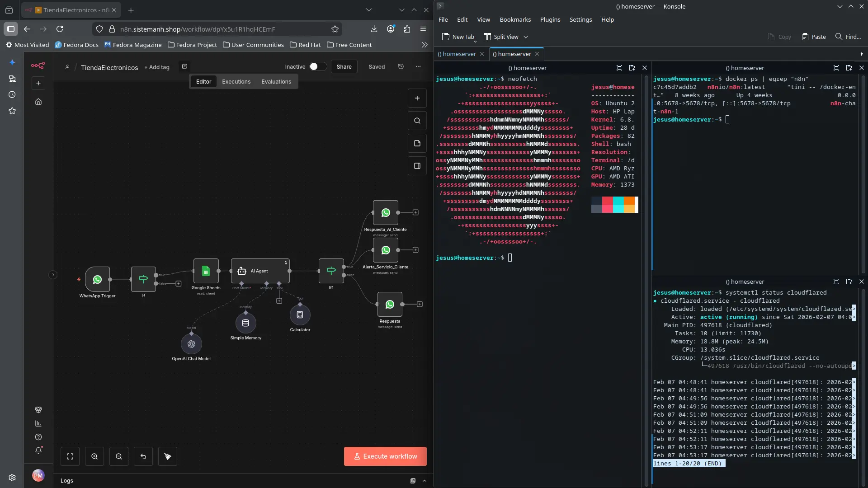This screenshot has height=488, width=868.
Task: Zoom out on the workflow canvas
Action: tap(118, 456)
